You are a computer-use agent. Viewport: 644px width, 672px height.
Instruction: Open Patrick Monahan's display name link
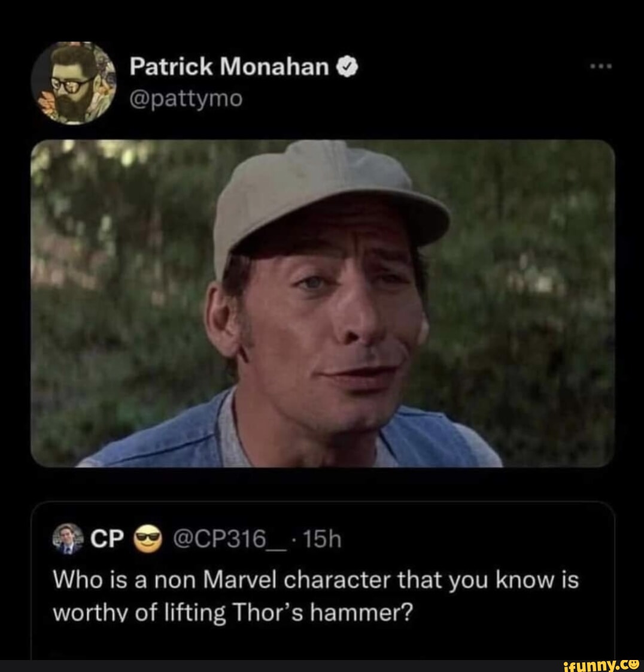point(229,67)
